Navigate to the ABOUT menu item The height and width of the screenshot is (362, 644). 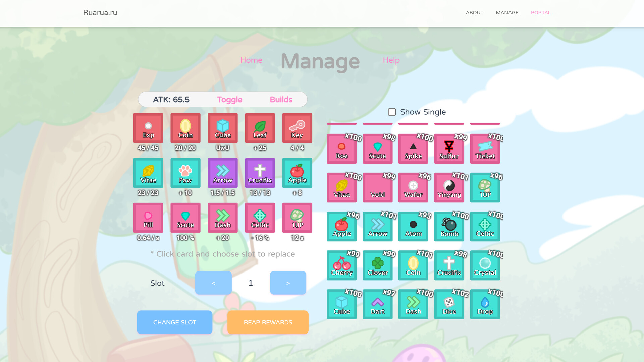click(x=474, y=13)
